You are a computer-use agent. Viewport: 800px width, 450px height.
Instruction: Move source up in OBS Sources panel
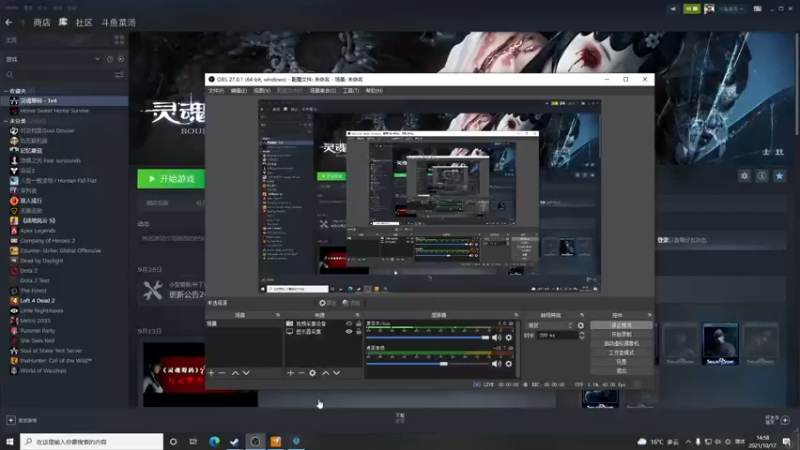(x=326, y=373)
